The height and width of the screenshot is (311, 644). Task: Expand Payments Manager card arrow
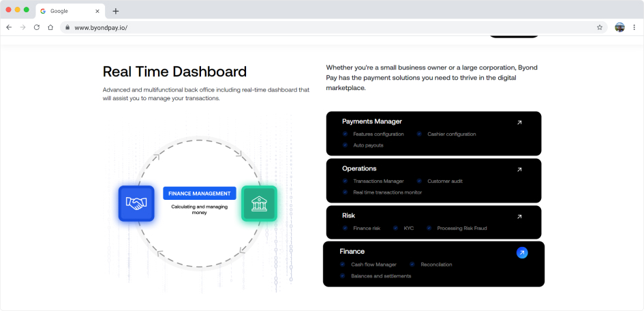click(x=519, y=123)
